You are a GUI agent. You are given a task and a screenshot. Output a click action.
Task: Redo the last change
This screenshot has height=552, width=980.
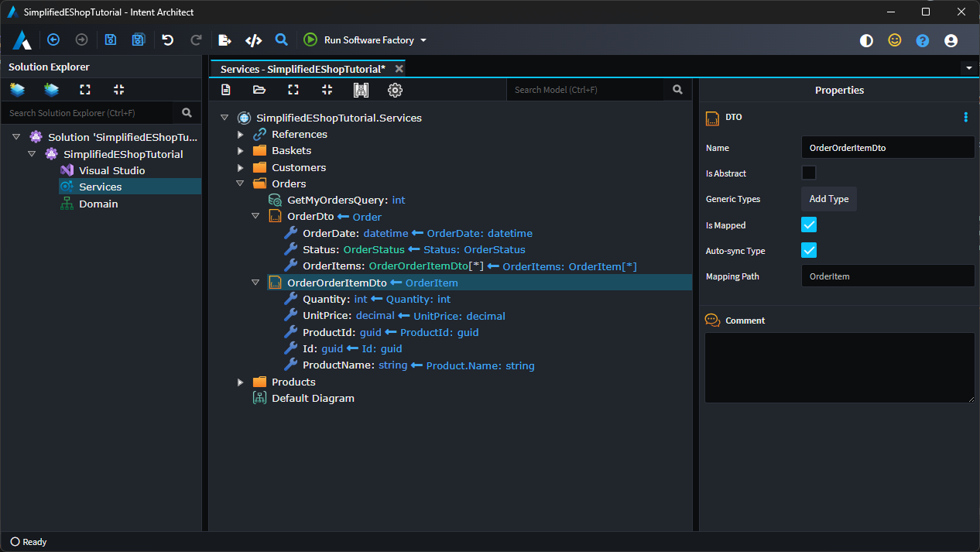click(x=196, y=39)
